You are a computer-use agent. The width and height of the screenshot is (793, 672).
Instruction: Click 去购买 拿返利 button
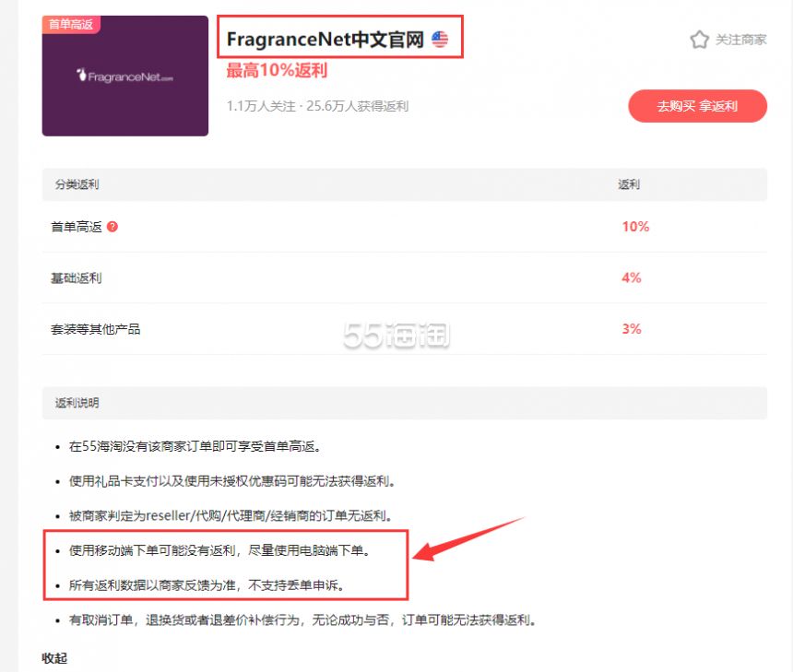coord(697,106)
